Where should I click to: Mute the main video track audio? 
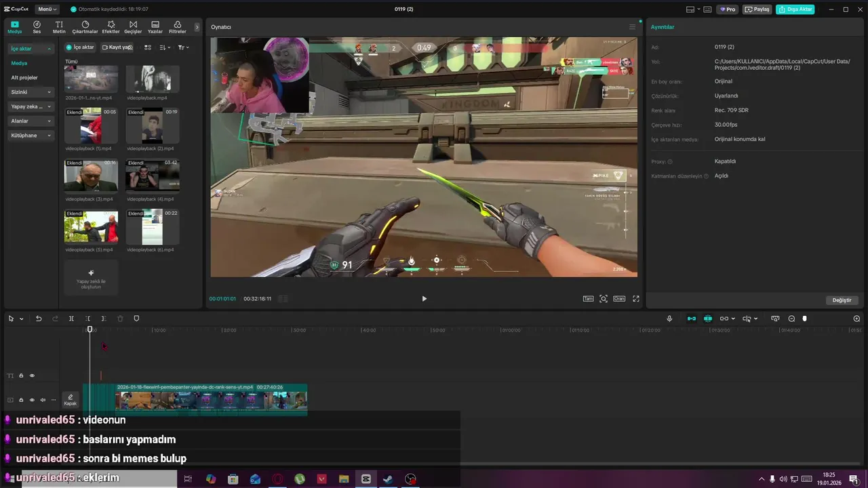pos(43,400)
